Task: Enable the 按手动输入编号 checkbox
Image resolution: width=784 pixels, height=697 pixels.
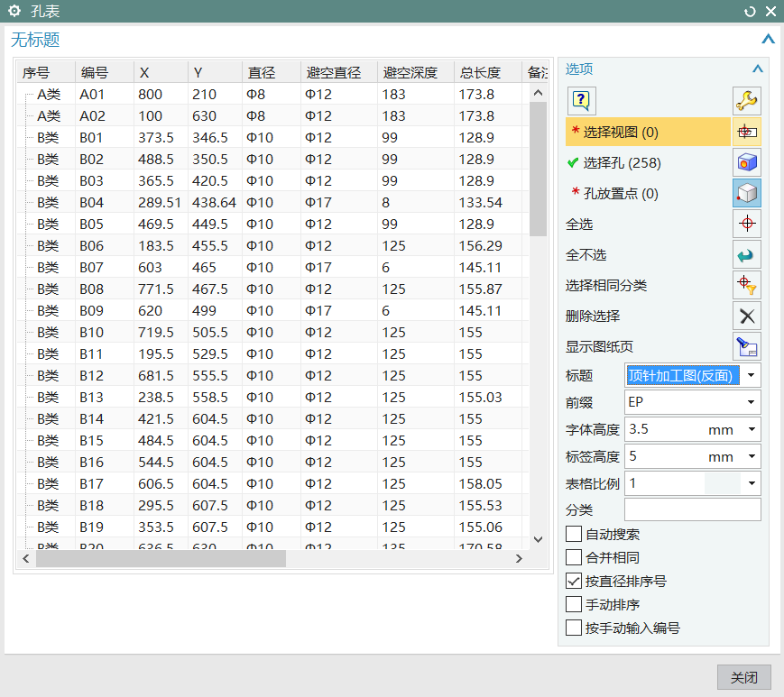Action: [x=574, y=628]
